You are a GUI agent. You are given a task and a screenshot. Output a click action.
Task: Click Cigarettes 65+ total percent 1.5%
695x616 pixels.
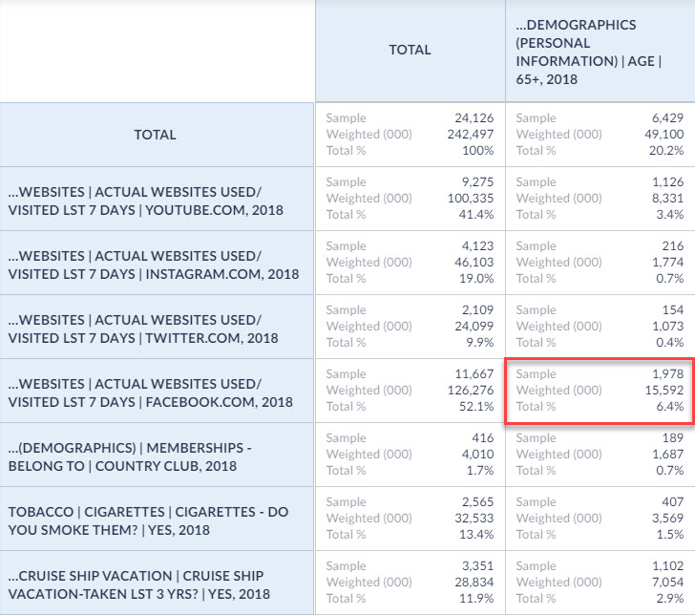click(670, 534)
